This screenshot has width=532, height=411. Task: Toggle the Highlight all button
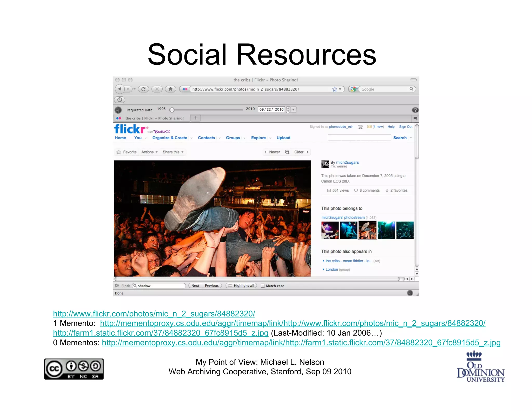pyautogui.click(x=241, y=286)
